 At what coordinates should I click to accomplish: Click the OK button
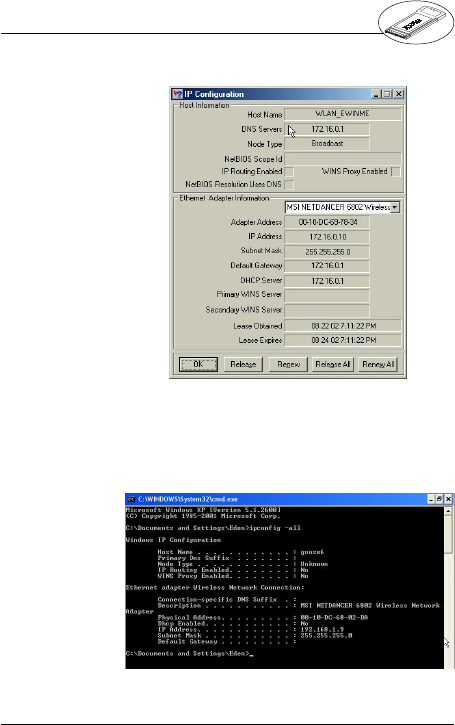[x=198, y=364]
